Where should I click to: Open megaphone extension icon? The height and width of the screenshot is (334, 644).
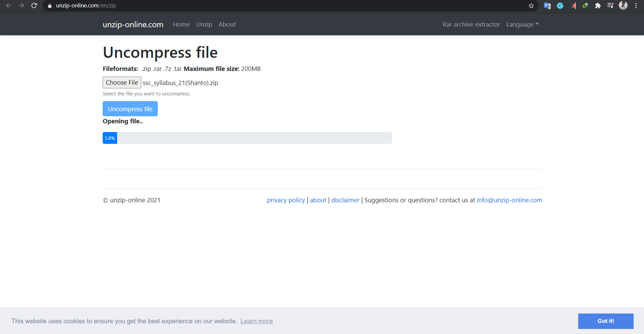coord(573,6)
